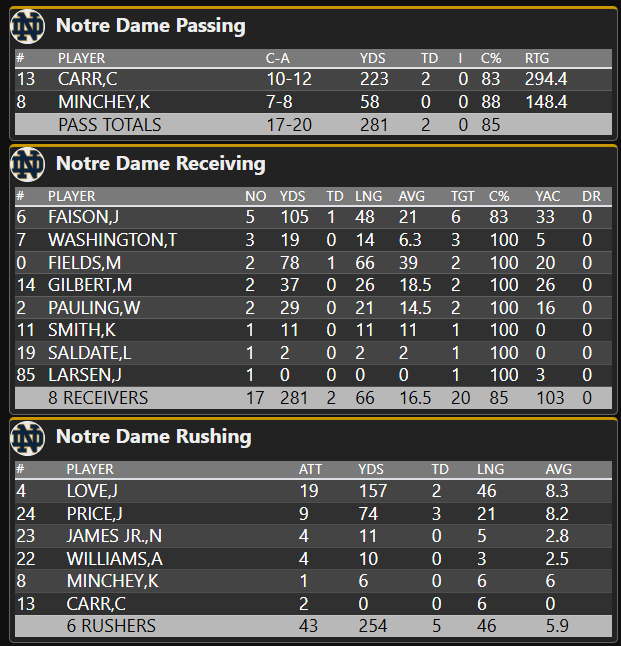The image size is (621, 646).
Task: Click the AVG header in Rushing table
Action: [558, 469]
